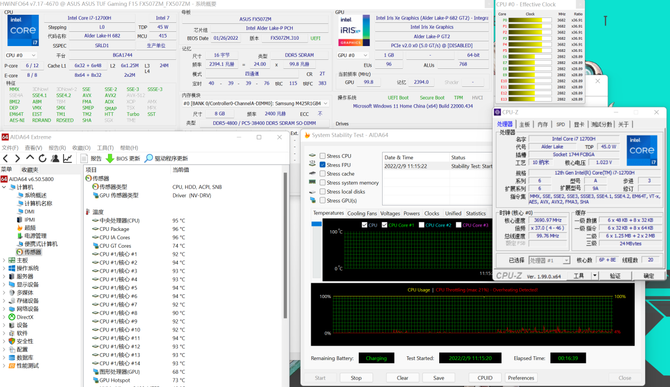Viewport: 670px width, 387px height.
Task: Open the 查看(V) menu in AIDA64
Action: [x=33, y=148]
